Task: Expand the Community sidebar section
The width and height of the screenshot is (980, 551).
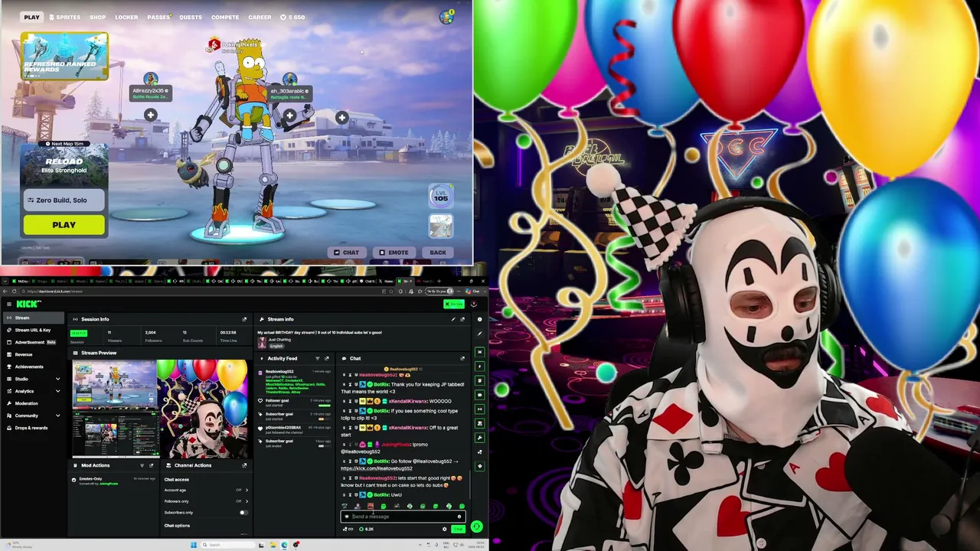Action: 32,416
